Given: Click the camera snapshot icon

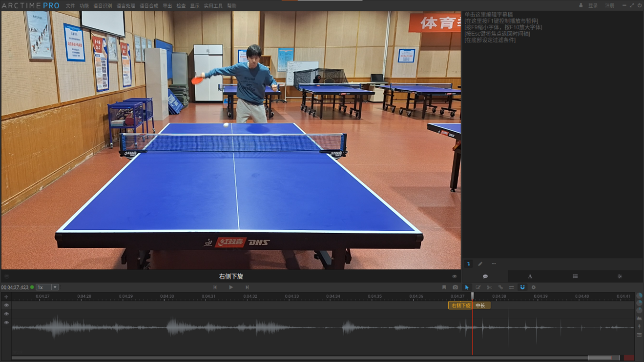Looking at the screenshot, I should (455, 287).
